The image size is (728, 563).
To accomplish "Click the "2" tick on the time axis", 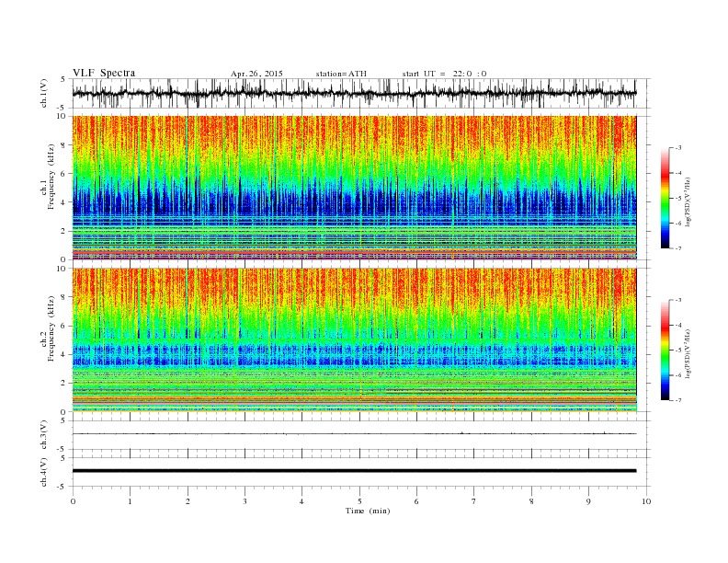I will point(188,501).
